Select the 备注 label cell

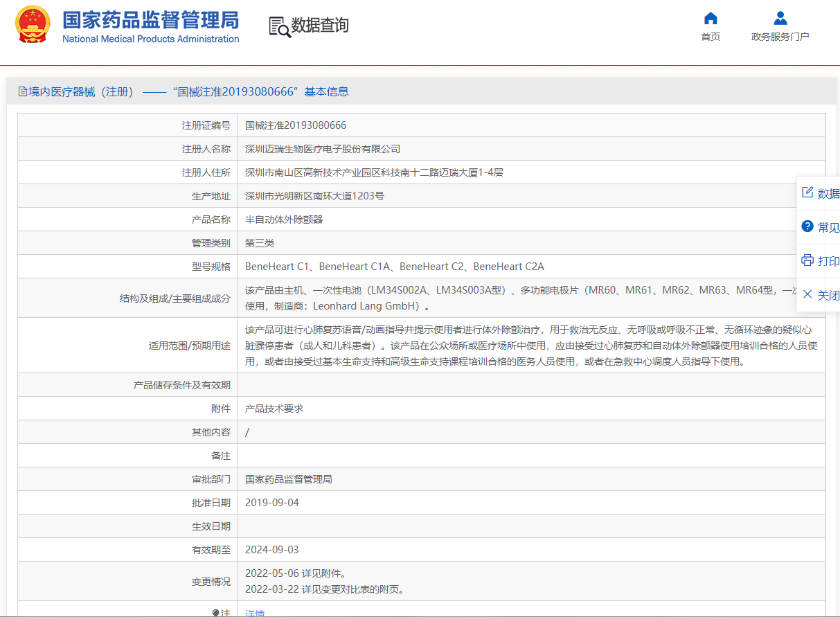pos(128,456)
